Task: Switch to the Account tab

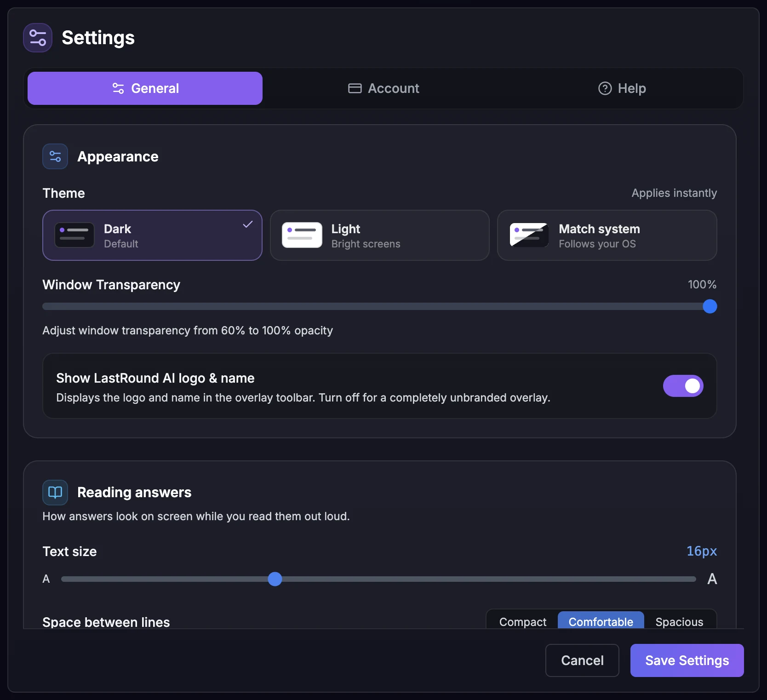Action: pyautogui.click(x=383, y=88)
